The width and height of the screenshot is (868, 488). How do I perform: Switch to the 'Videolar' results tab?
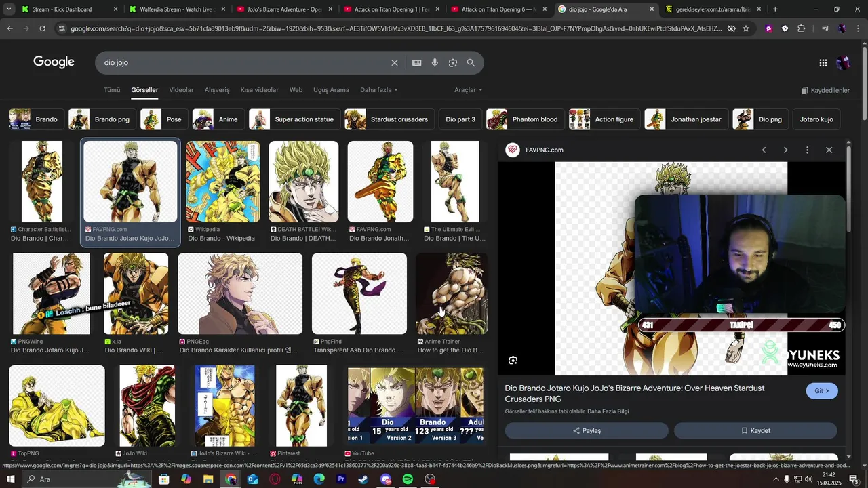pos(181,90)
